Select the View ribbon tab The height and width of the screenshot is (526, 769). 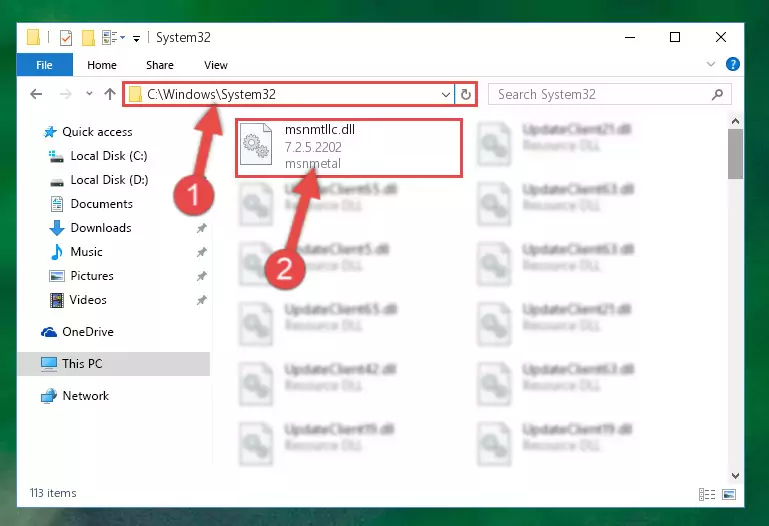point(216,65)
